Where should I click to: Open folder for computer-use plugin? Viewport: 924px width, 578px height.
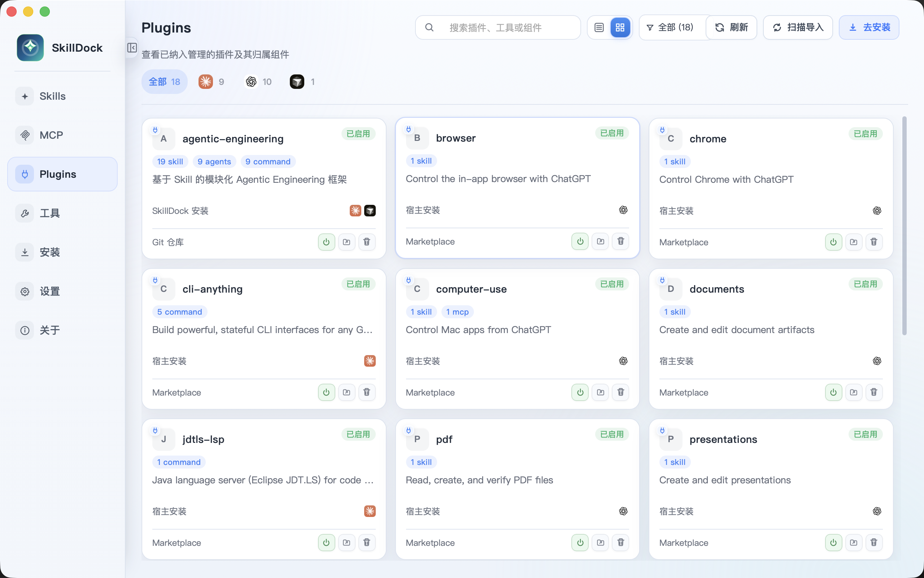point(601,392)
